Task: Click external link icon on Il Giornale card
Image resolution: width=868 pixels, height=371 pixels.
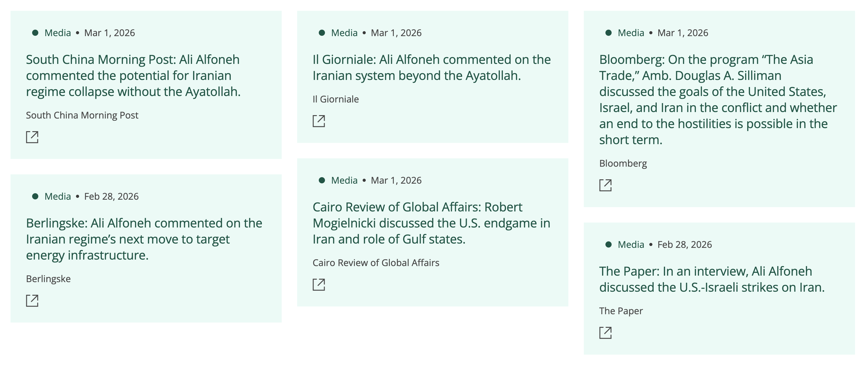Action: point(319,121)
